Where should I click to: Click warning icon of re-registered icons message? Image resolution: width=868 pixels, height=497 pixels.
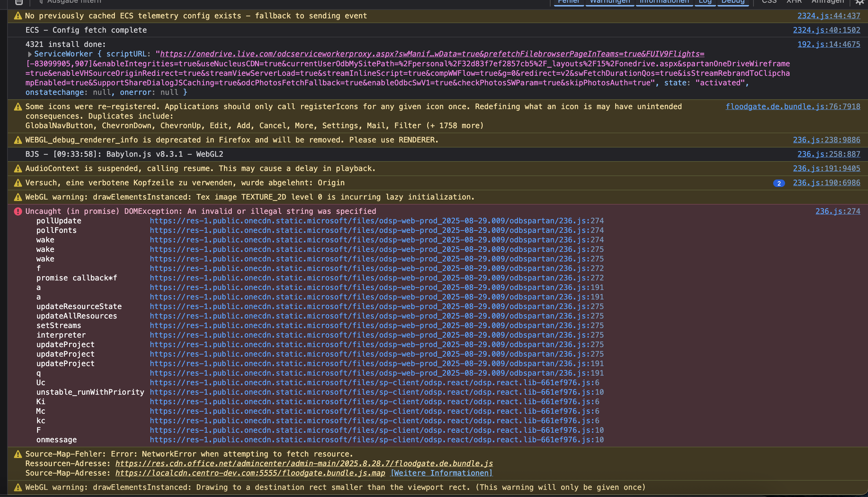pyautogui.click(x=18, y=107)
